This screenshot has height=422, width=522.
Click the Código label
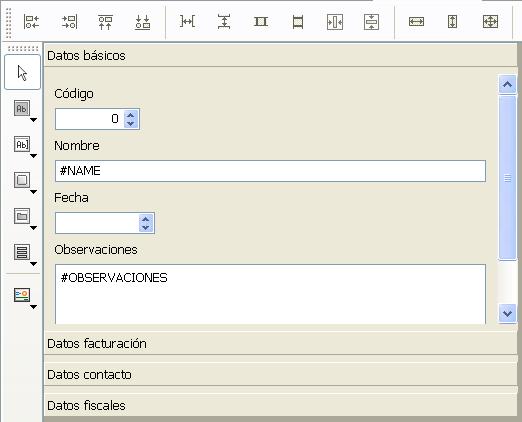coord(74,94)
